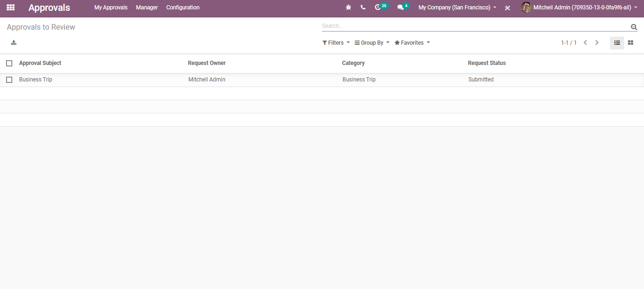The image size is (644, 289).
Task: Click the Approvals app title
Action: [49, 8]
